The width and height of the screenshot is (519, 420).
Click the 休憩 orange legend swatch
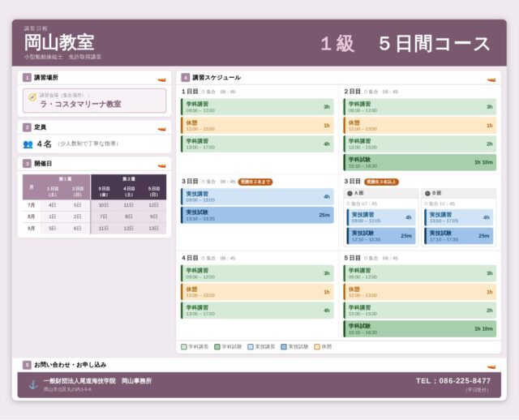pos(317,347)
